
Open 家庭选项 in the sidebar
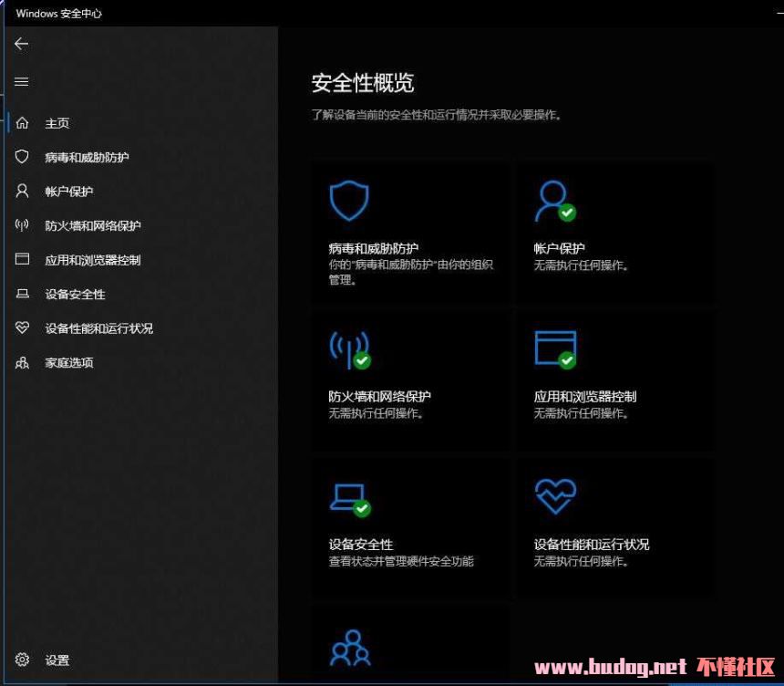(x=69, y=363)
